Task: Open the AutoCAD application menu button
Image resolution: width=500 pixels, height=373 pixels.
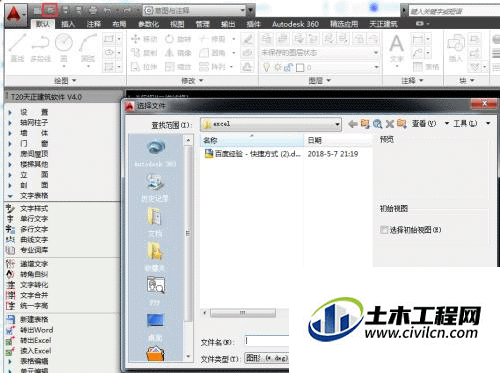Action: pyautogui.click(x=15, y=15)
